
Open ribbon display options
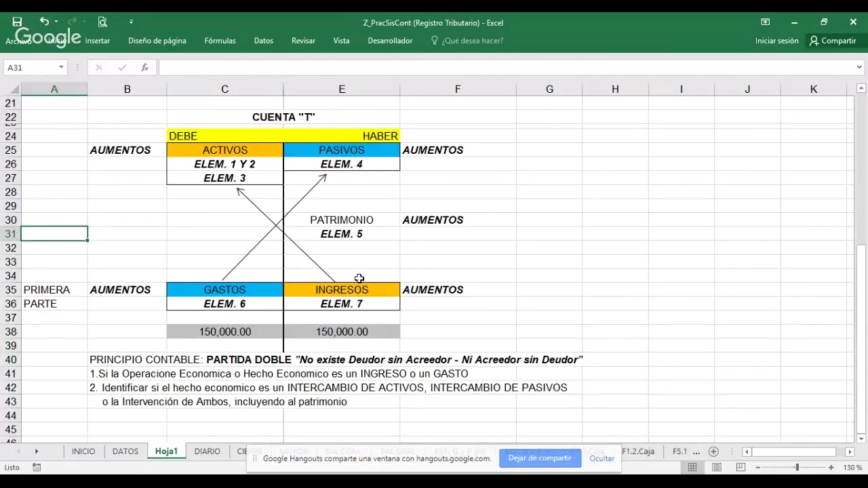tap(765, 22)
